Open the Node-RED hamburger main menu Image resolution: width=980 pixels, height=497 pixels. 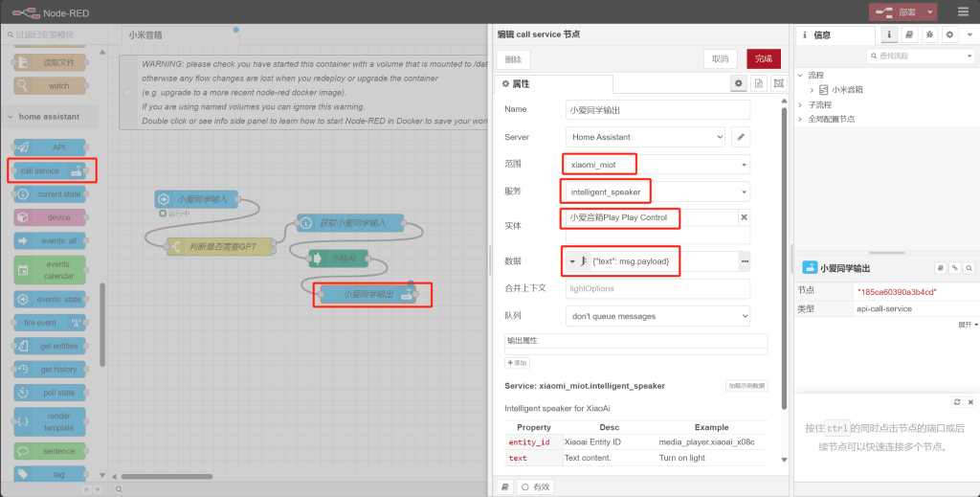[x=963, y=11]
